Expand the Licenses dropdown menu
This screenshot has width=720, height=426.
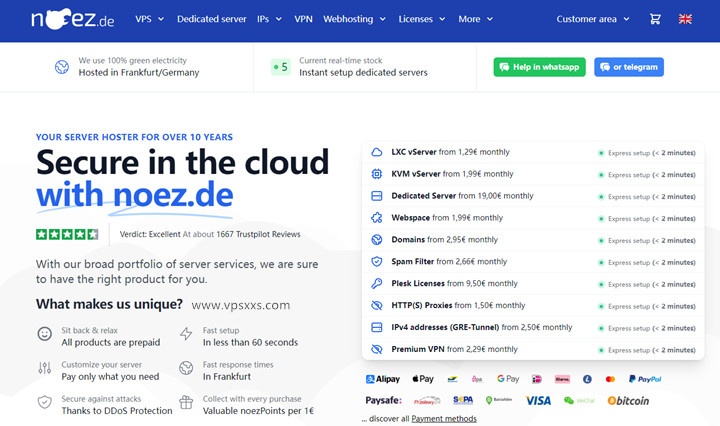422,19
